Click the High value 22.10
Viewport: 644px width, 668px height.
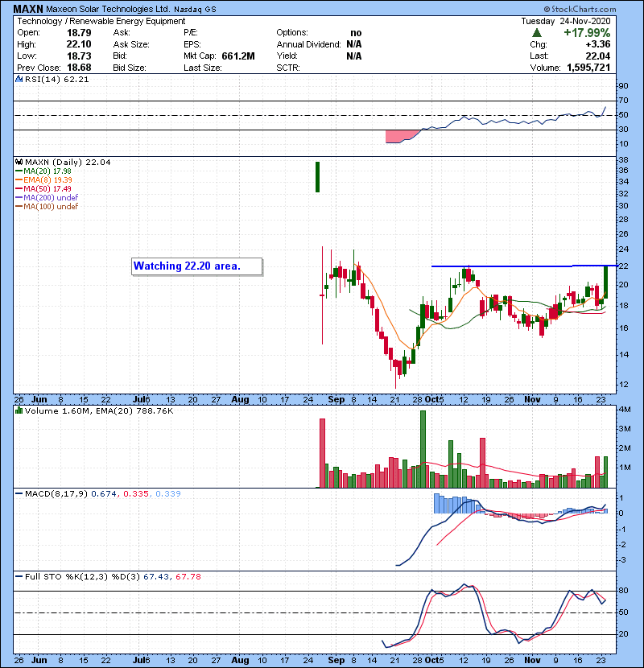79,44
